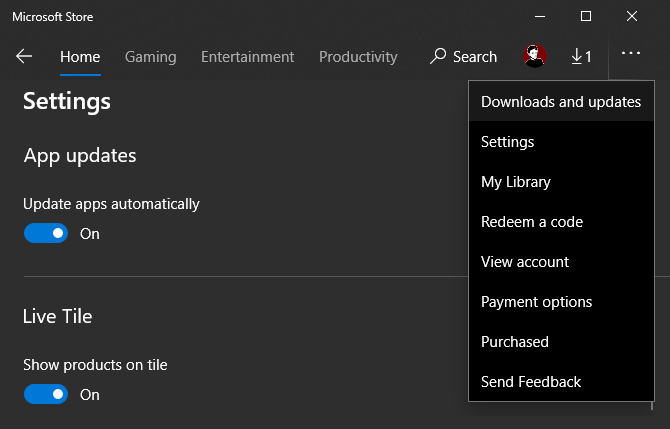Minimize the Microsoft Store window
The height and width of the screenshot is (429, 670).
pyautogui.click(x=539, y=16)
